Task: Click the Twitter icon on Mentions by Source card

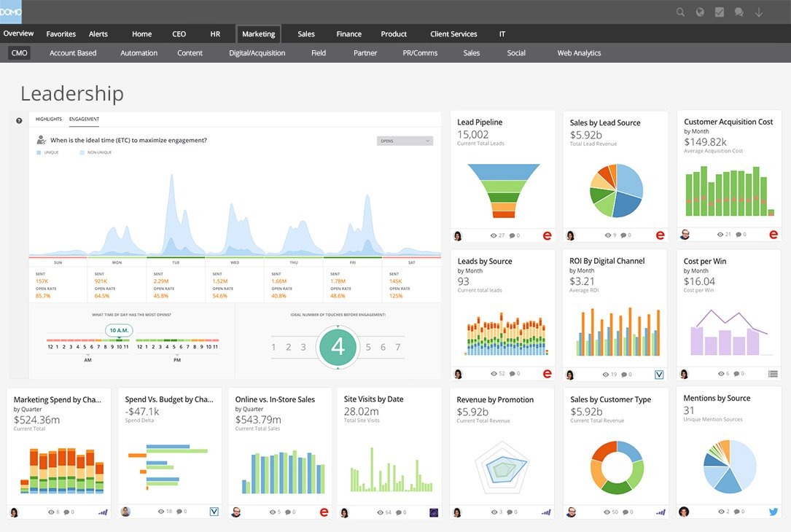Action: (x=773, y=512)
